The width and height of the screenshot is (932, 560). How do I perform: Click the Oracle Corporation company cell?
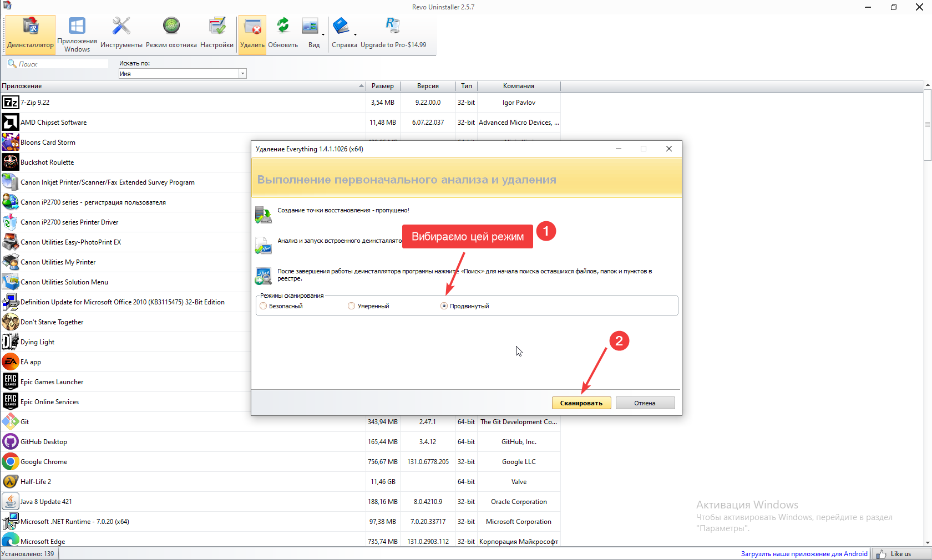(519, 502)
